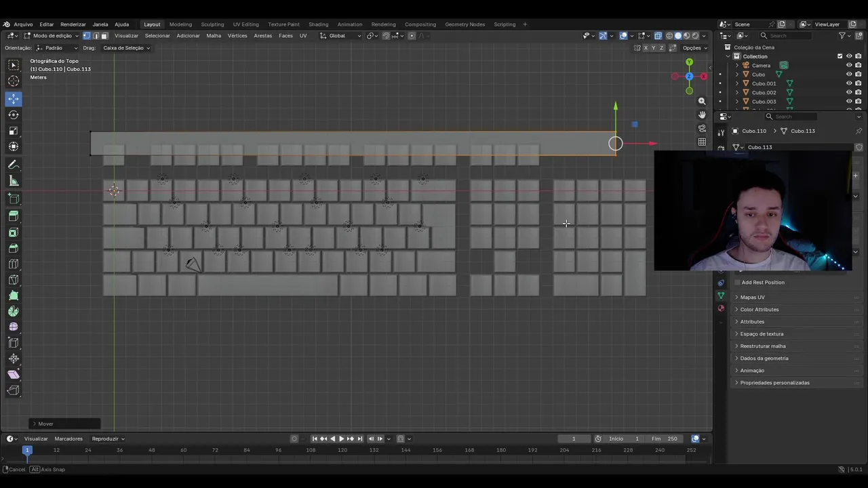
Task: Click the Fim 250 end frame field
Action: pyautogui.click(x=665, y=439)
